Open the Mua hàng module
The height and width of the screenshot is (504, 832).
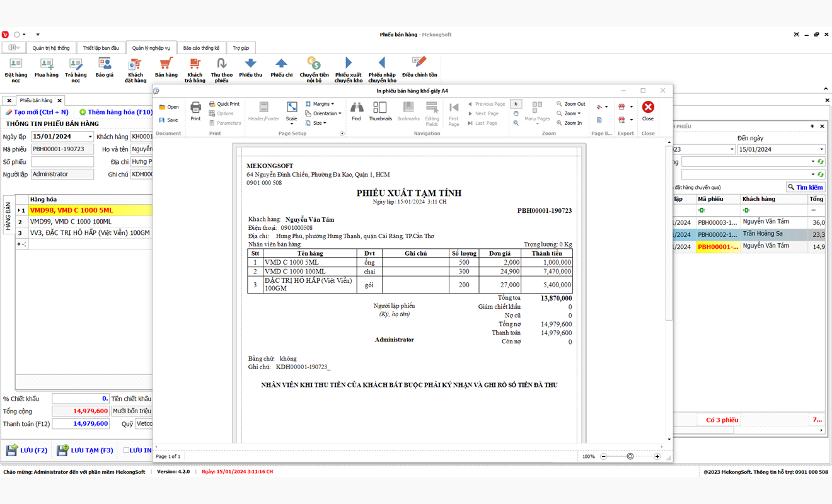tap(46, 68)
